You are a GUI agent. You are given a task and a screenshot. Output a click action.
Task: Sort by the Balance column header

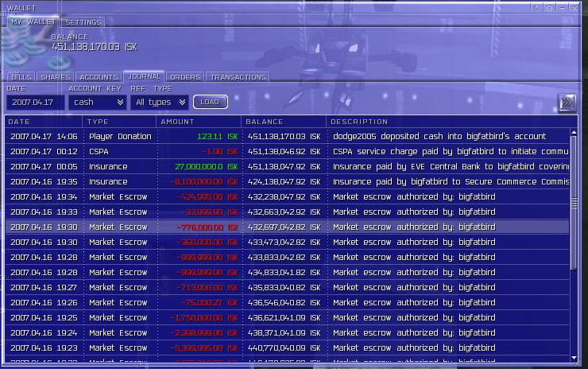click(x=284, y=122)
